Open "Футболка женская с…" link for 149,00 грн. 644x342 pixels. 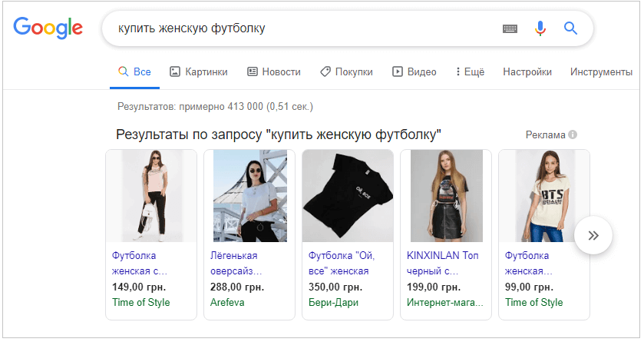(x=140, y=263)
